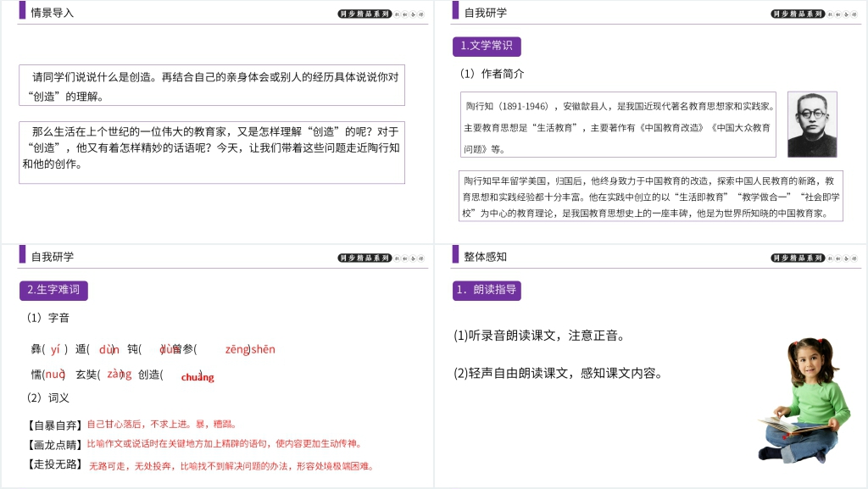Select the paragraph starting 陶行知早年留学美国

pyautogui.click(x=651, y=196)
